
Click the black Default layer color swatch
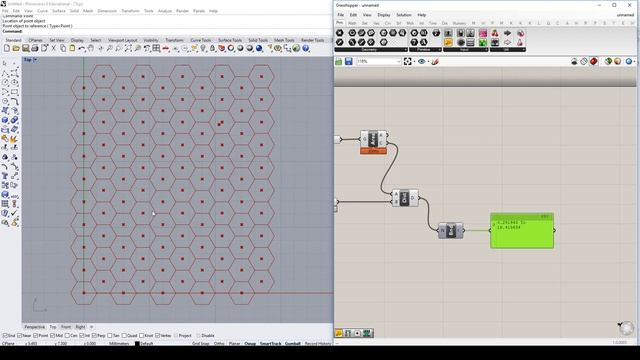pos(137,344)
